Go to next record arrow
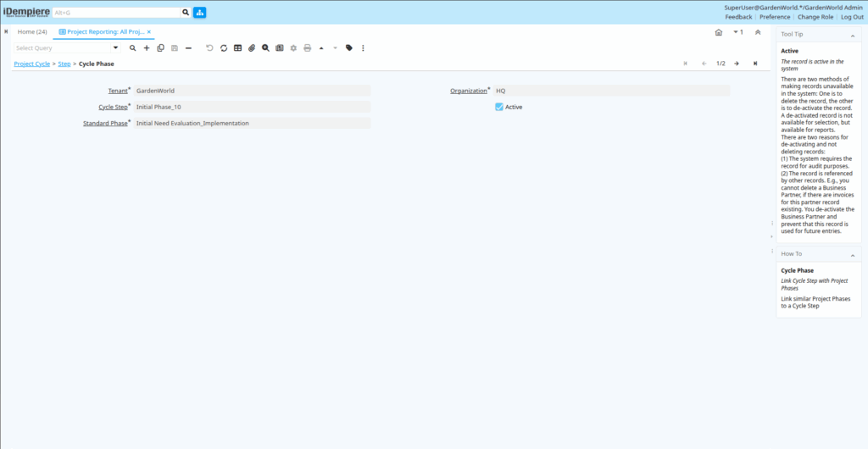 (x=737, y=64)
